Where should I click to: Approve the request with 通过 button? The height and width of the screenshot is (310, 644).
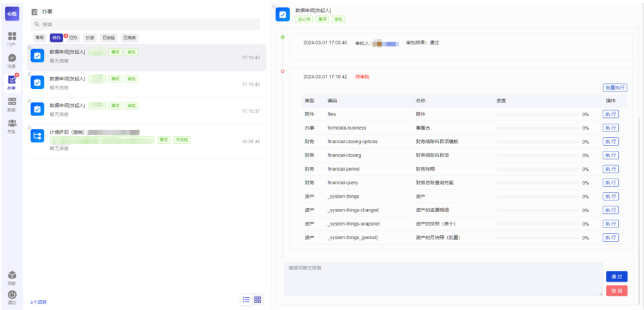(616, 276)
